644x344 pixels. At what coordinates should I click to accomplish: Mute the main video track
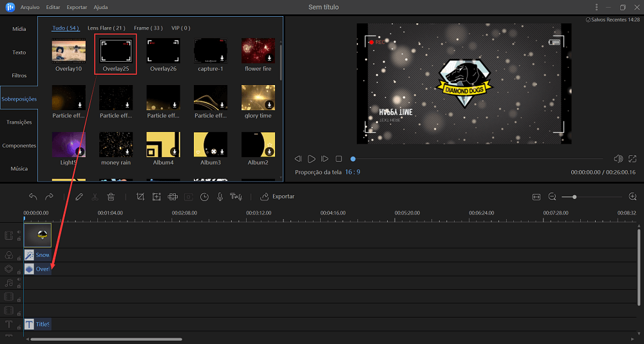pyautogui.click(x=19, y=232)
